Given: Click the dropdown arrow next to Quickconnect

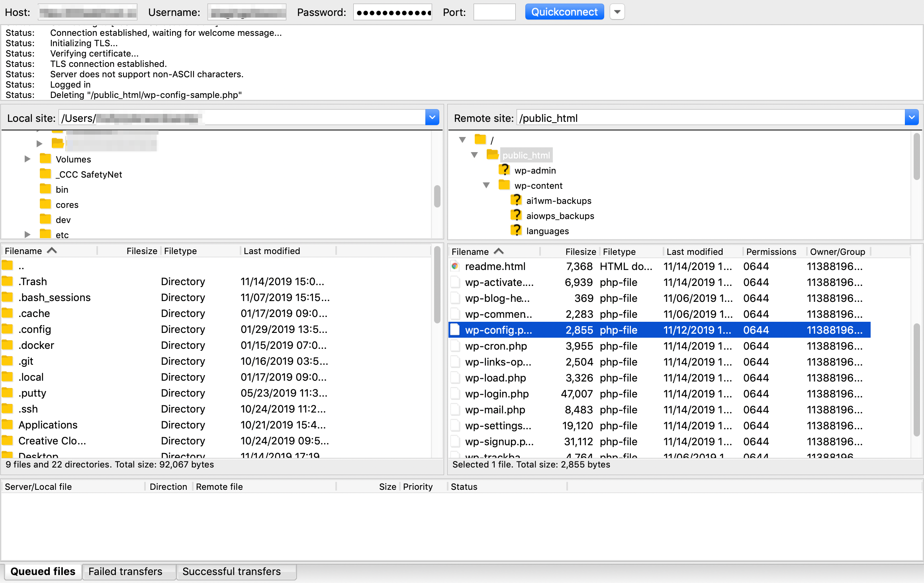Looking at the screenshot, I should point(617,12).
